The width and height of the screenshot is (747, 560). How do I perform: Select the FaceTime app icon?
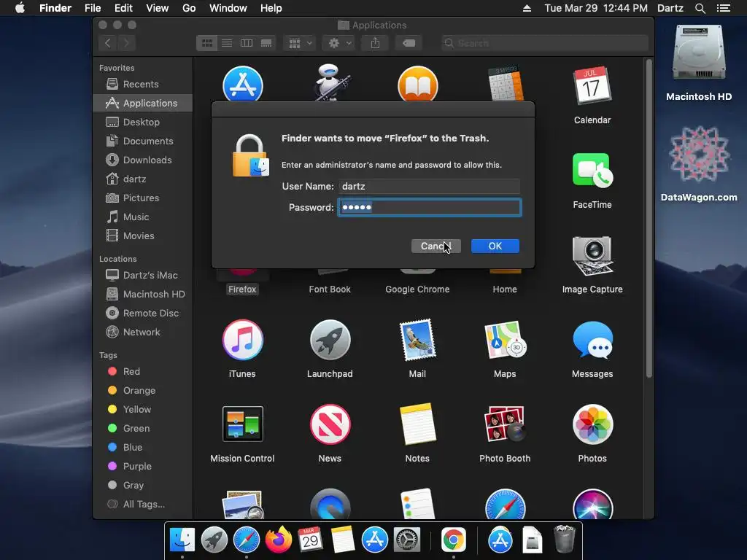[592, 171]
